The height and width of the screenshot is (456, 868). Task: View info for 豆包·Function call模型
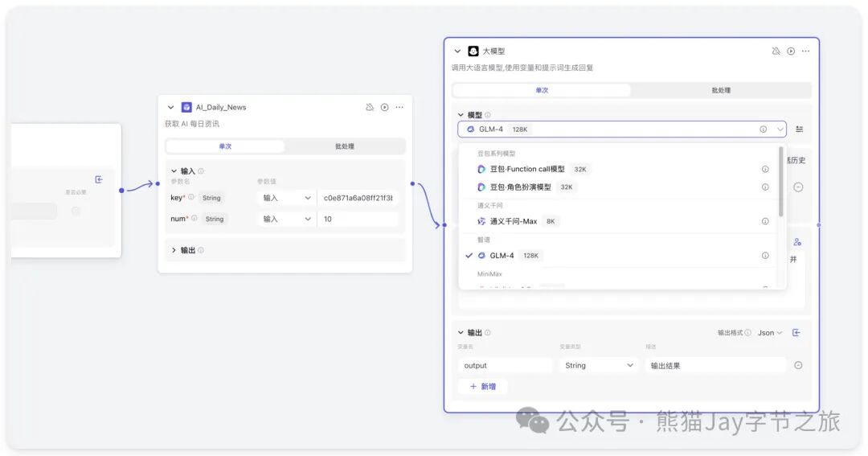765,169
